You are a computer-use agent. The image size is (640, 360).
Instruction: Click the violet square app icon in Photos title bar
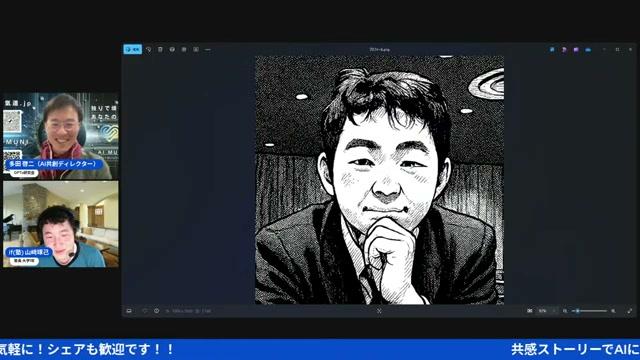point(576,49)
